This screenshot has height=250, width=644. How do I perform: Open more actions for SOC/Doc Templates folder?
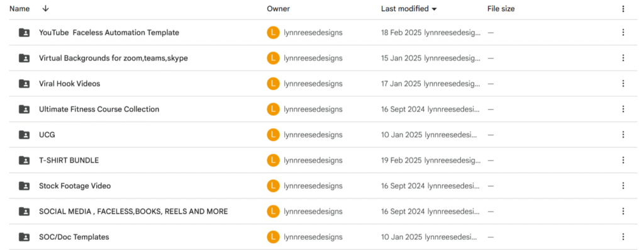click(x=623, y=237)
